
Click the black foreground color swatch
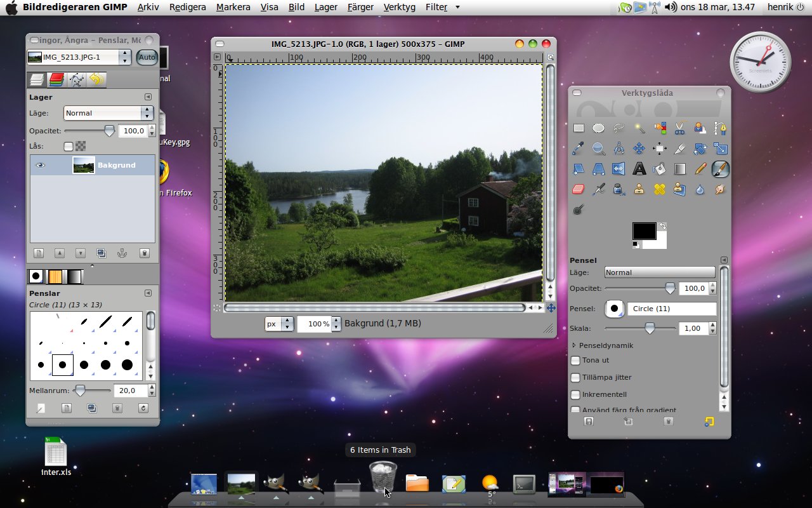[x=643, y=231]
